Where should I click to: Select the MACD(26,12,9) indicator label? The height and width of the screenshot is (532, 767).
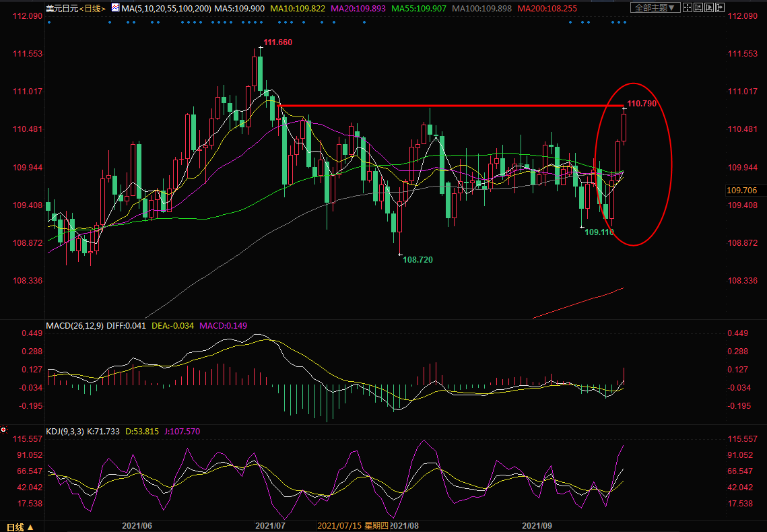[x=73, y=325]
